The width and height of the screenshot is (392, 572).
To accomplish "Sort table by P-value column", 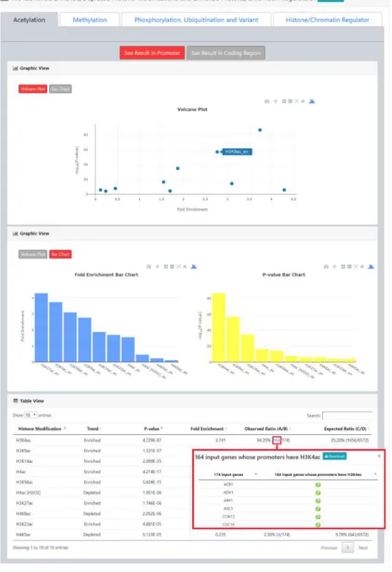I will (x=152, y=429).
